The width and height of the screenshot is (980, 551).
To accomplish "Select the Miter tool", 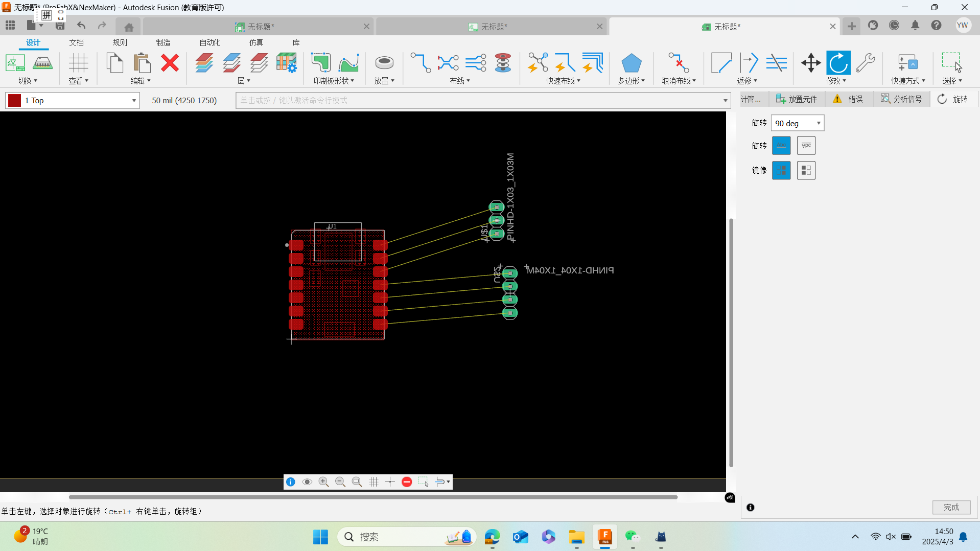I will tap(721, 63).
